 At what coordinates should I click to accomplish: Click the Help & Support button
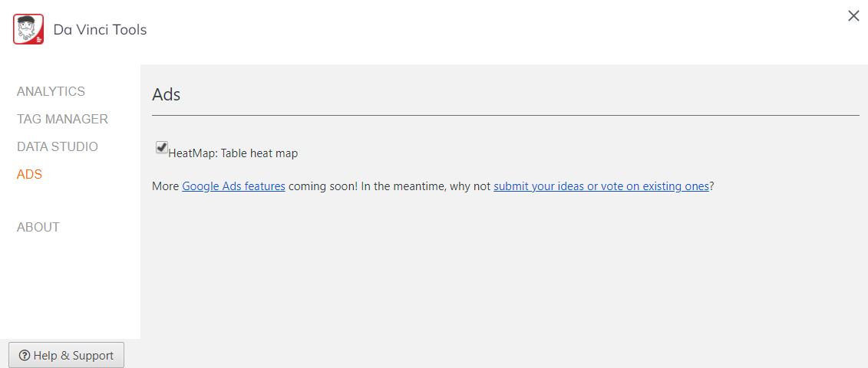pos(67,355)
